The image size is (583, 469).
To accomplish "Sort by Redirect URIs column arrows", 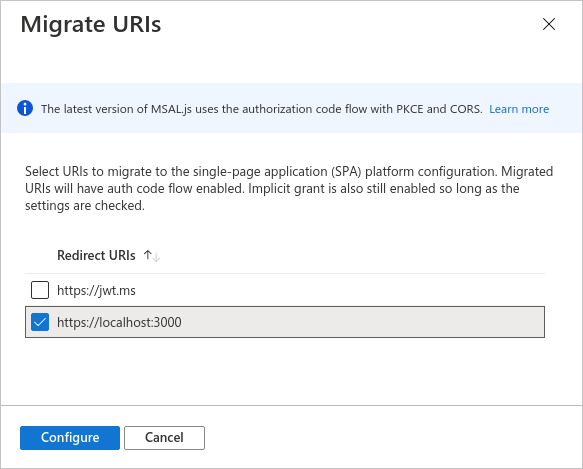I will click(x=152, y=256).
